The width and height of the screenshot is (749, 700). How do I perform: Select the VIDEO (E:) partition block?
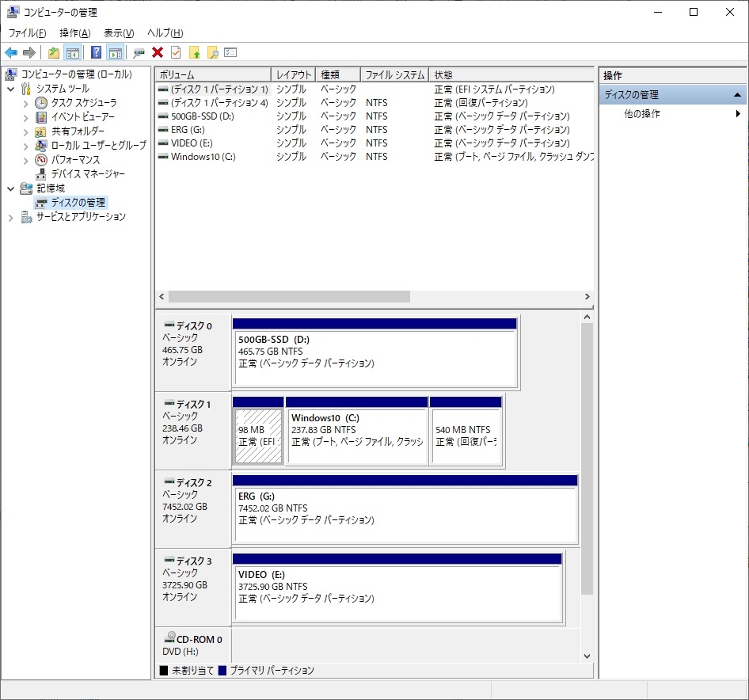coord(397,588)
